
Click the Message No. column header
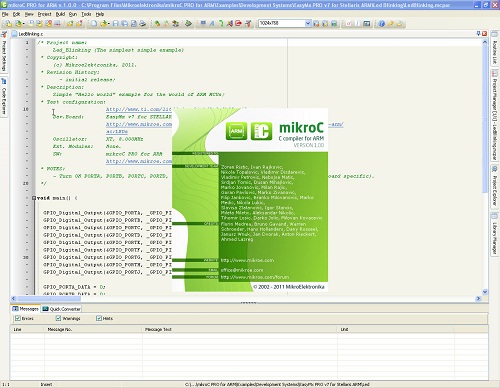(x=93, y=329)
